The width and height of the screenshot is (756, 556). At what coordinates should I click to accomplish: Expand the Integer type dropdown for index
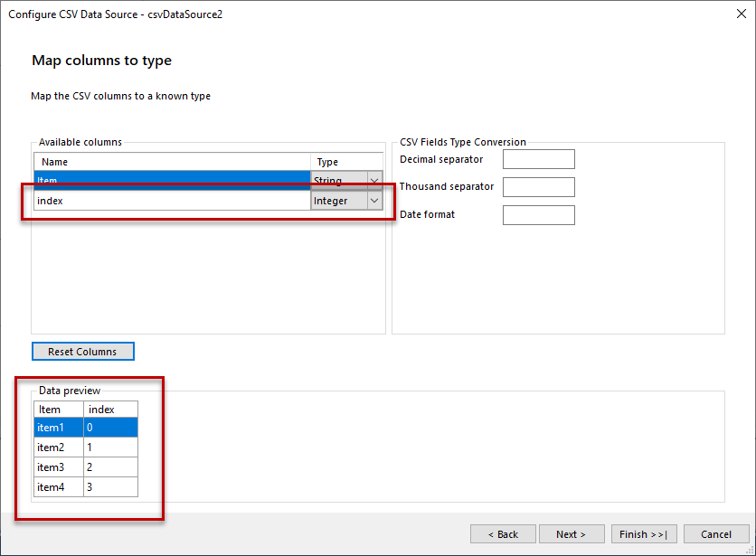(x=374, y=201)
